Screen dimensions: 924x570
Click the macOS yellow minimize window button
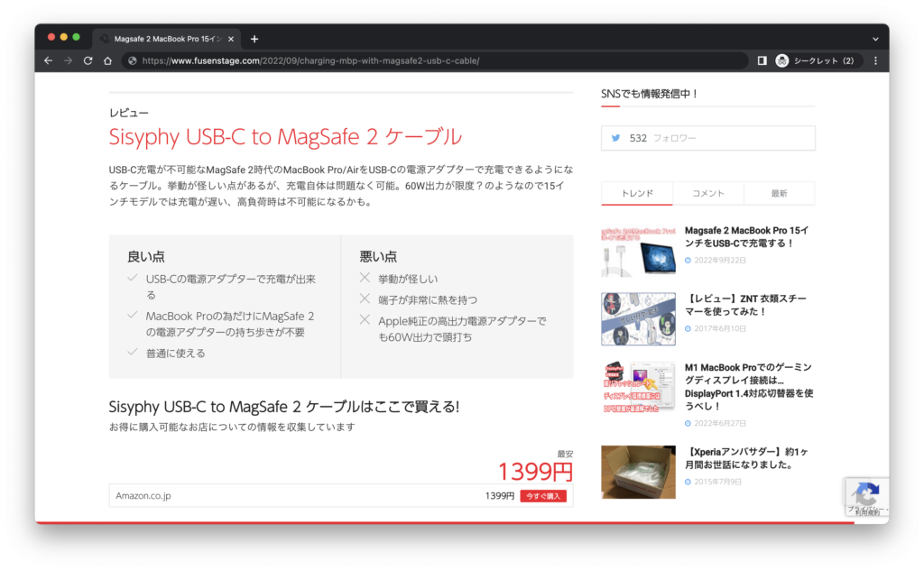tap(64, 37)
